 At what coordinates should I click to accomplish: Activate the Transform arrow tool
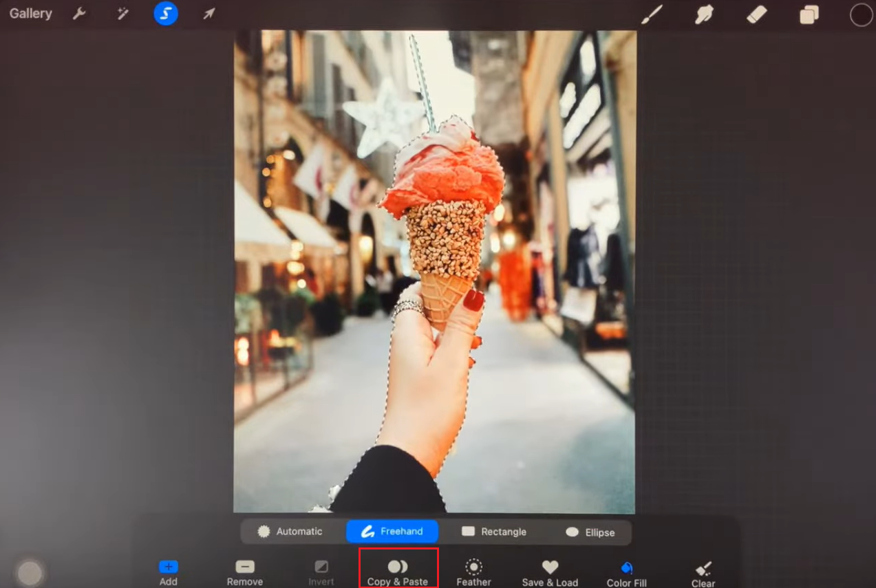209,14
